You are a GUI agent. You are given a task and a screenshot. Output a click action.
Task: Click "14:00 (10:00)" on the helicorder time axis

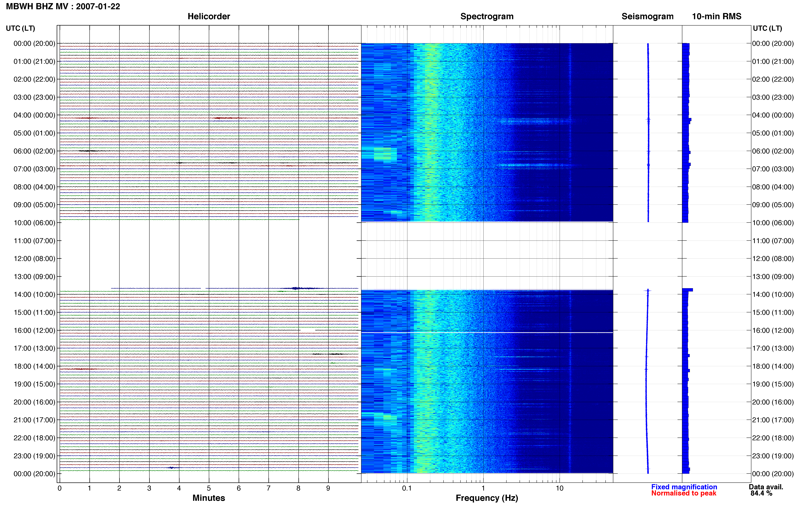(34, 294)
